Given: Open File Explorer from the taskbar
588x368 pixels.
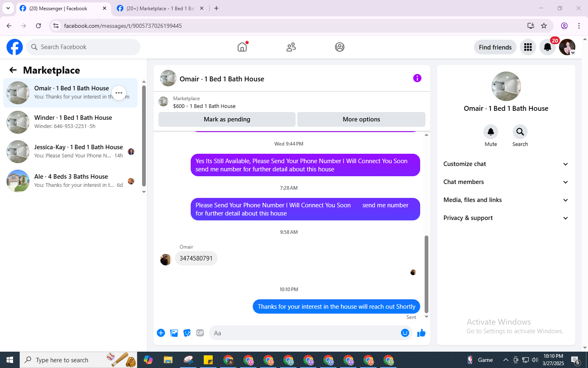Looking at the screenshot, I should pos(168,360).
